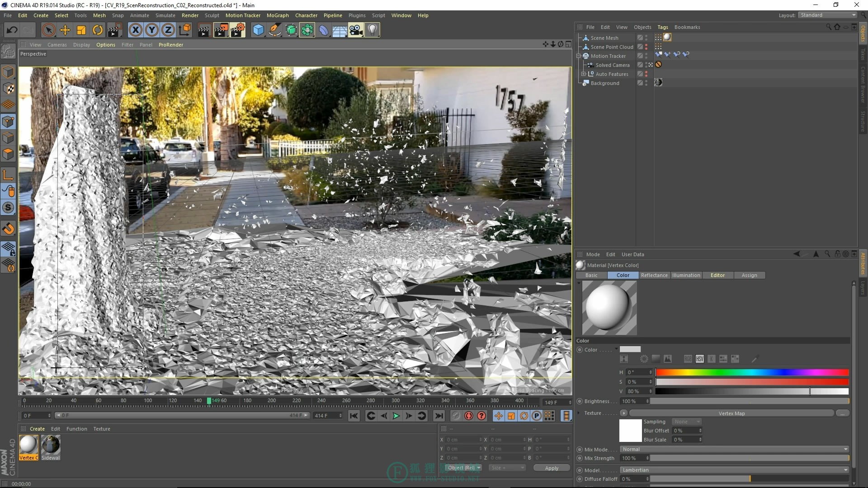Open Layout Standard dropdown
This screenshot has height=488, width=868.
827,15
